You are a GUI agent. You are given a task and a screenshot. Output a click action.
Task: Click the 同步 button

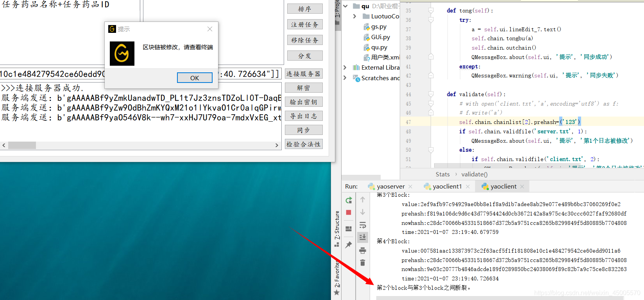coord(304,130)
